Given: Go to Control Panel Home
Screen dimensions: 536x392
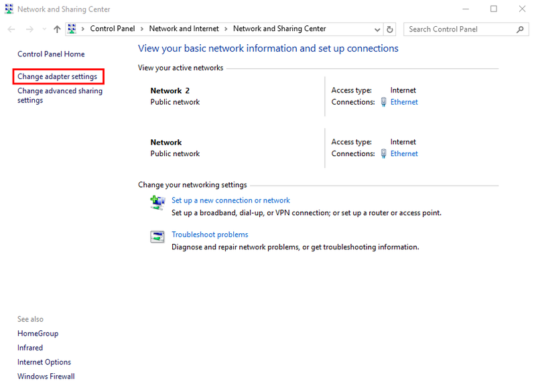Looking at the screenshot, I should (51, 54).
